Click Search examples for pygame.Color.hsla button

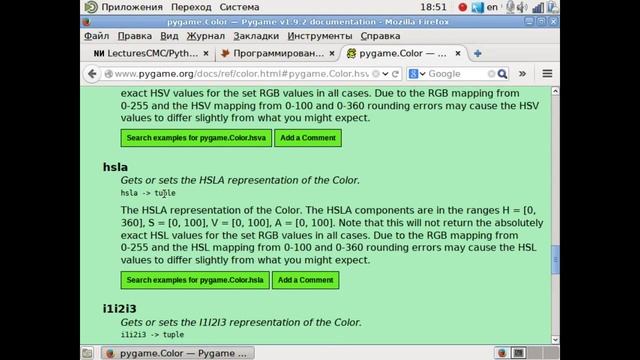pyautogui.click(x=195, y=280)
